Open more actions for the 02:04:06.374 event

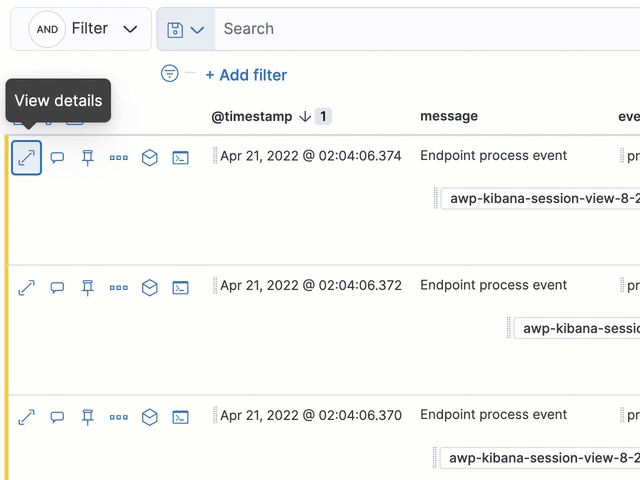click(x=119, y=158)
